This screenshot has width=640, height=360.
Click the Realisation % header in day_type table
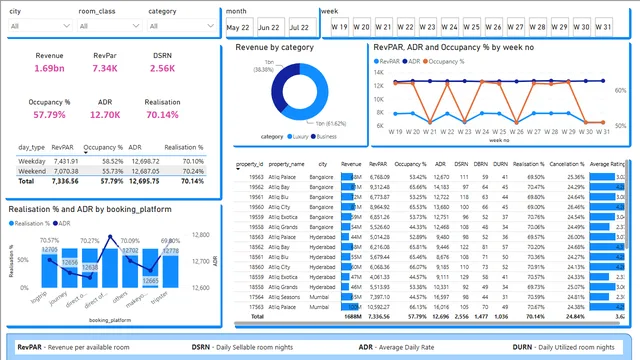pos(184,147)
